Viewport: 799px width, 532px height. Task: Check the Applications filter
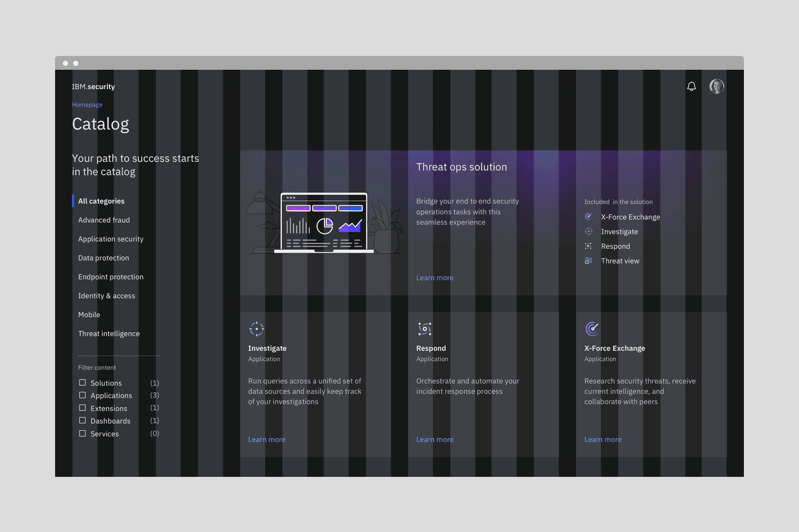pyautogui.click(x=82, y=395)
